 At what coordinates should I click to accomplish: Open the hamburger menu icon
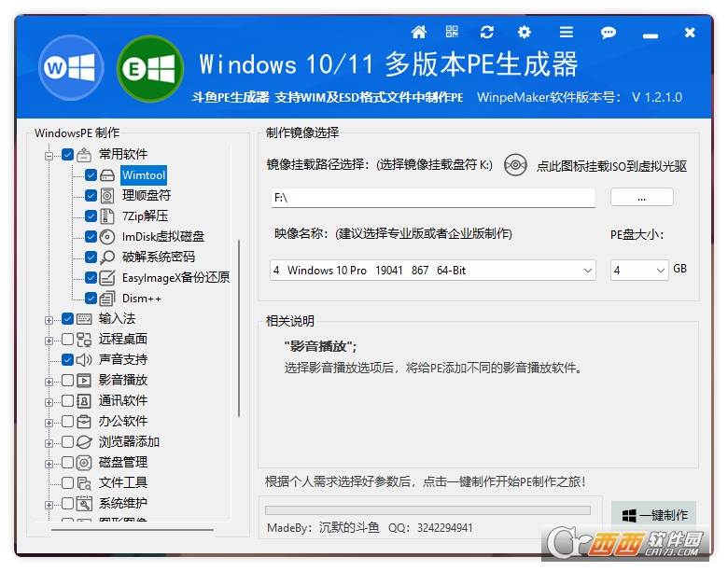click(566, 32)
